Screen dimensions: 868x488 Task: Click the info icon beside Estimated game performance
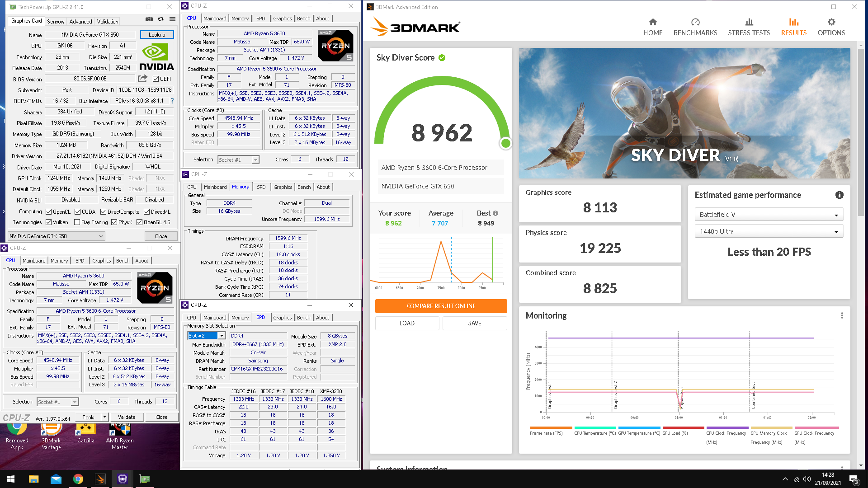[840, 195]
